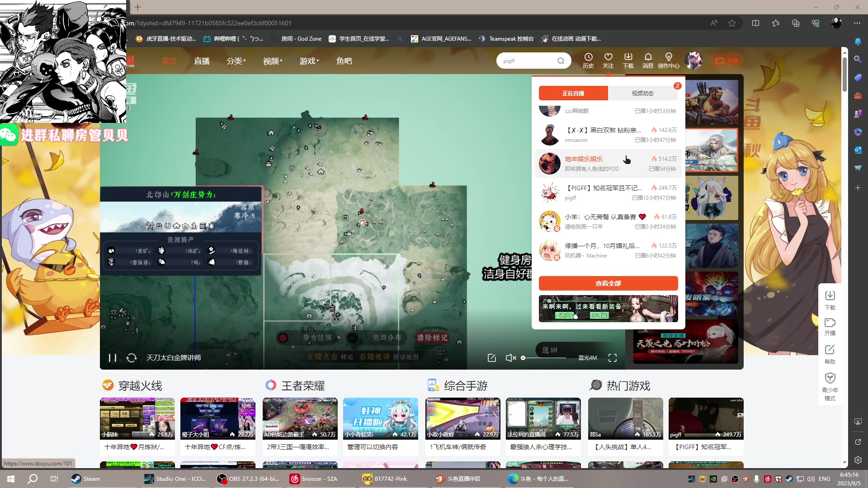Expand 视频 dropdown menu
The height and width of the screenshot is (488, 868).
click(273, 61)
